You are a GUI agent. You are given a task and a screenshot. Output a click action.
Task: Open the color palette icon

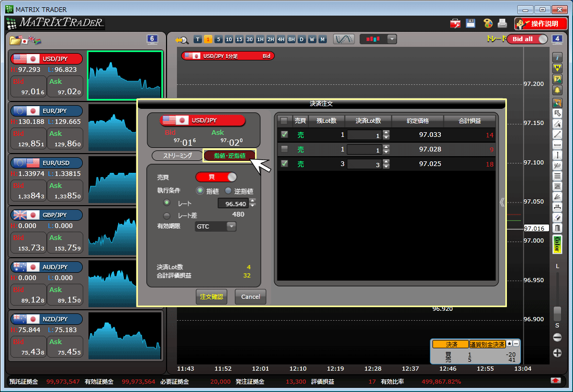point(488,23)
